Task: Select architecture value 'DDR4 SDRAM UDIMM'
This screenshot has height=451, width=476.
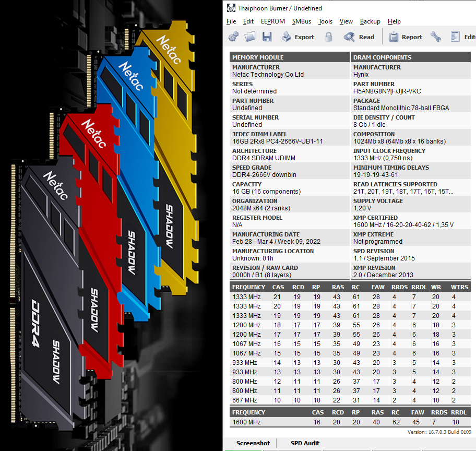Action: 264,158
